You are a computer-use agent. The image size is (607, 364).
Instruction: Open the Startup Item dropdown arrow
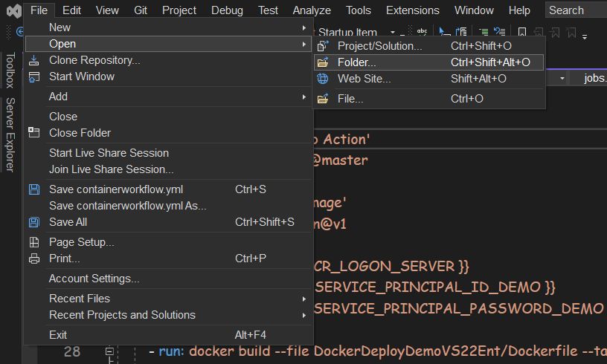pyautogui.click(x=391, y=33)
